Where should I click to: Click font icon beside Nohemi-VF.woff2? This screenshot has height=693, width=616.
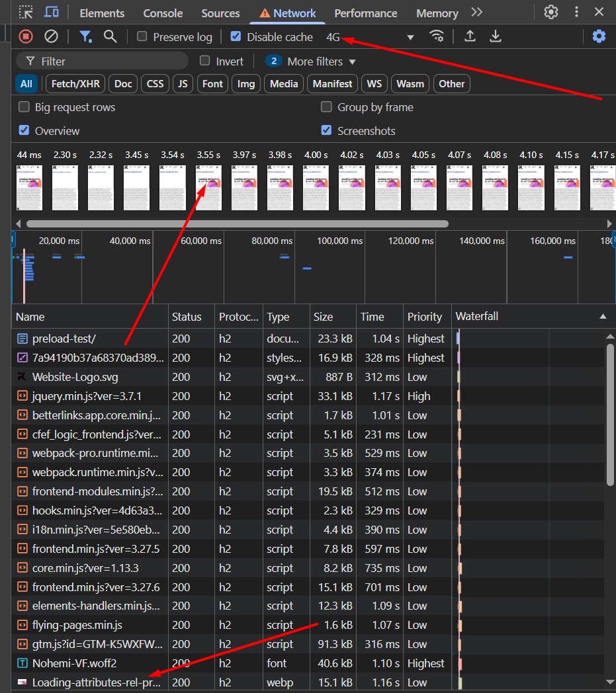pyautogui.click(x=22, y=663)
